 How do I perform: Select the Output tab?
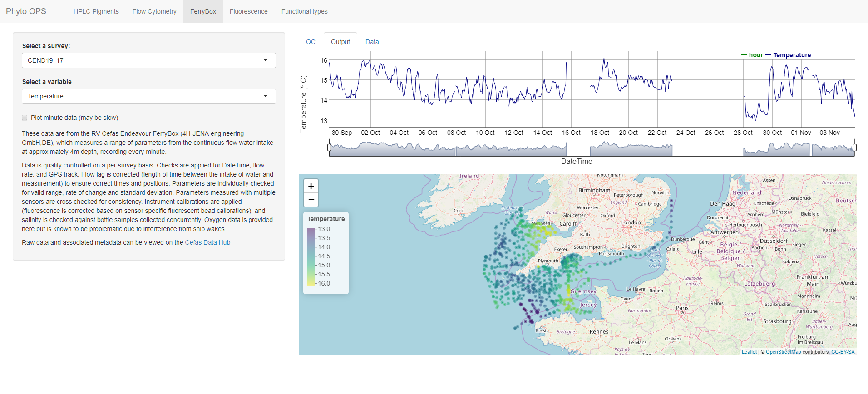pyautogui.click(x=340, y=42)
